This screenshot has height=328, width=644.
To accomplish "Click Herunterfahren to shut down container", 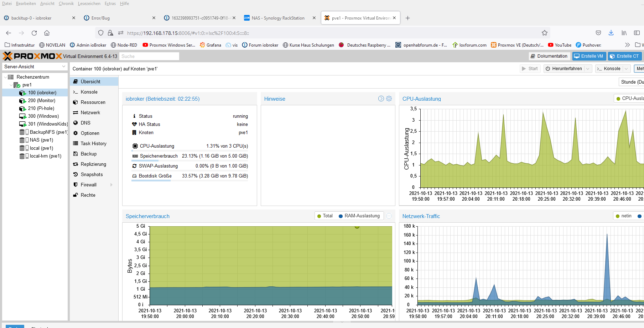I will click(564, 69).
